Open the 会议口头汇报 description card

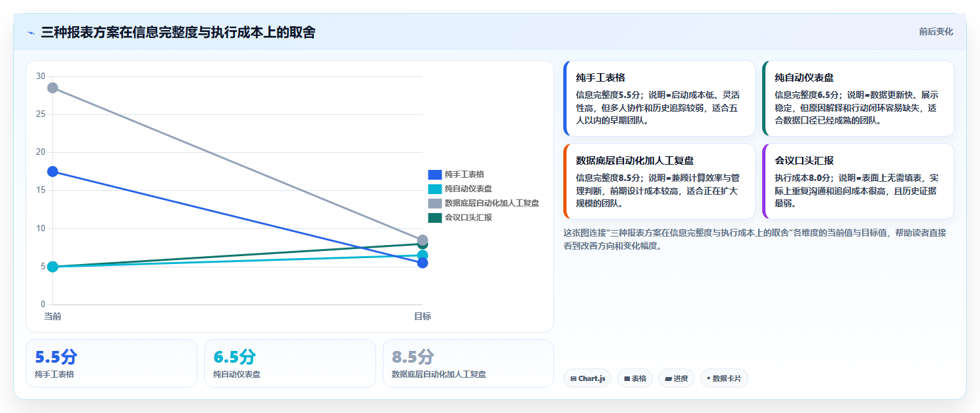pyautogui.click(x=858, y=181)
